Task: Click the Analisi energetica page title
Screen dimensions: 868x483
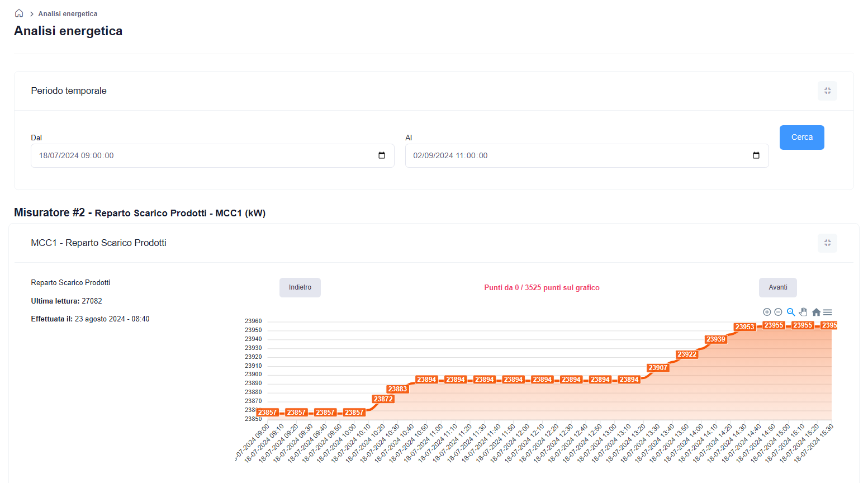Action: point(68,31)
